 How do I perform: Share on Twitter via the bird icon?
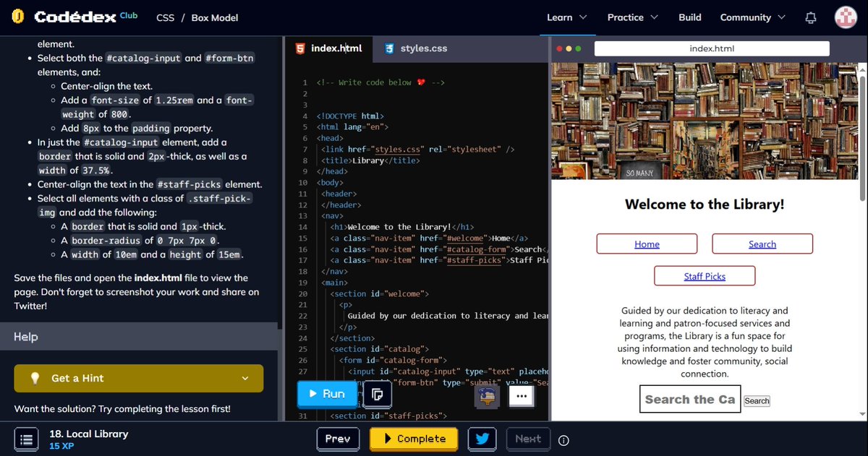pyautogui.click(x=482, y=438)
